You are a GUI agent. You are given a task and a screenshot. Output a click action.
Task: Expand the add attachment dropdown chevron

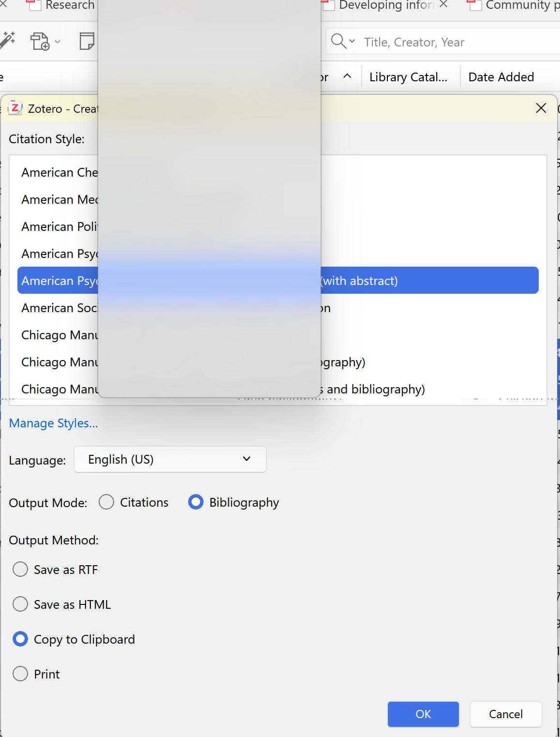(58, 42)
